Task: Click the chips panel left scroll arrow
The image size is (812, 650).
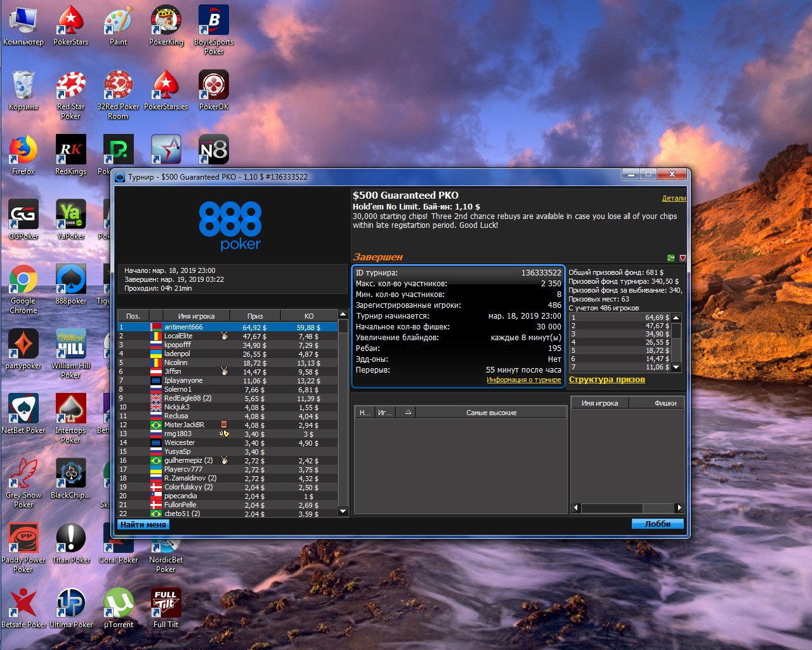Action: point(576,508)
